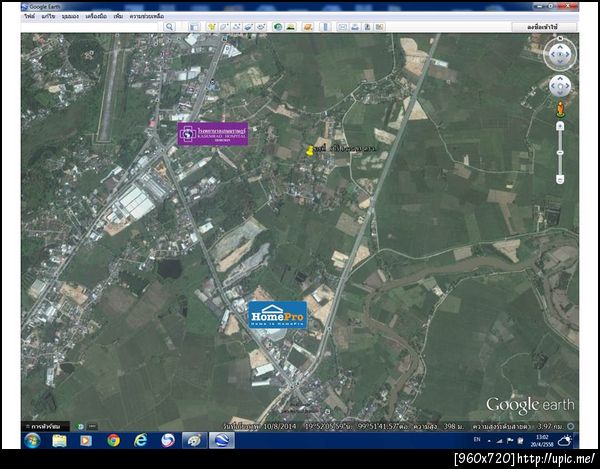Click the zoom out minus button
The height and width of the screenshot is (469, 600).
[560, 179]
